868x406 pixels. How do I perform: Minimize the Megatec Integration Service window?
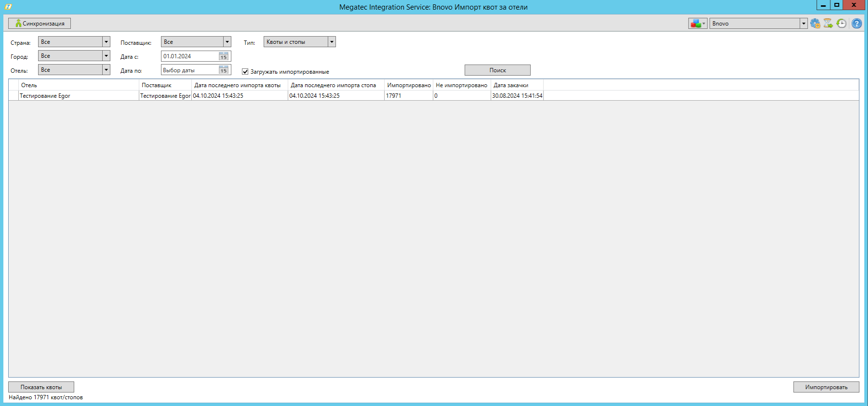823,5
